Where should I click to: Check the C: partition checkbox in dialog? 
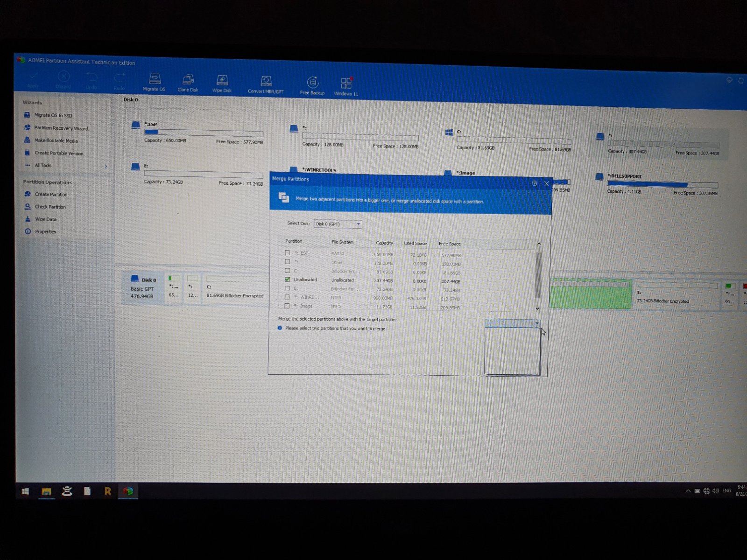pos(288,271)
